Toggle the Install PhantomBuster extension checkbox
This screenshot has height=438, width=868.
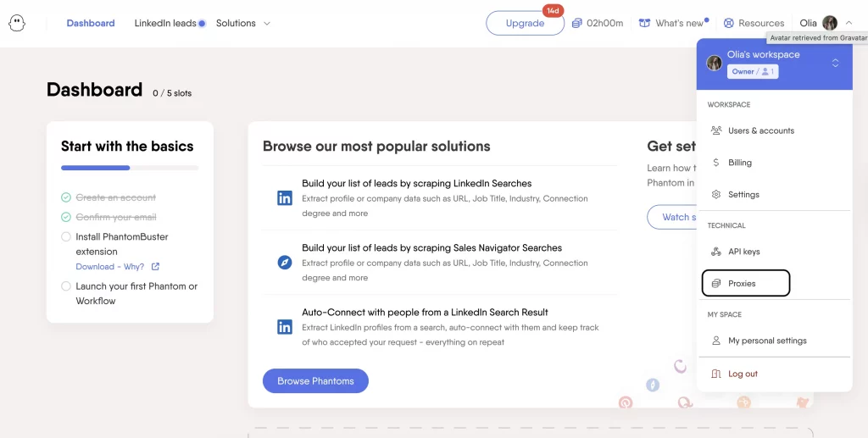point(66,237)
